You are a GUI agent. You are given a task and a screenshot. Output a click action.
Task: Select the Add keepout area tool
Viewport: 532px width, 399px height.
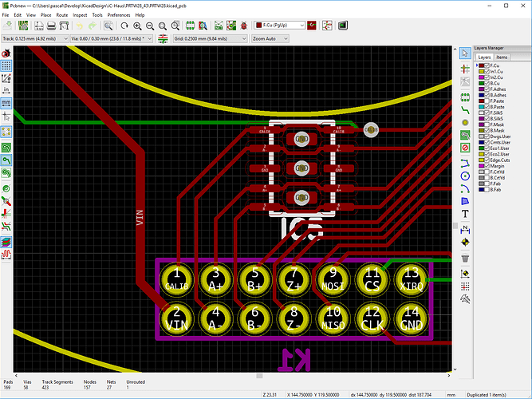point(465,148)
